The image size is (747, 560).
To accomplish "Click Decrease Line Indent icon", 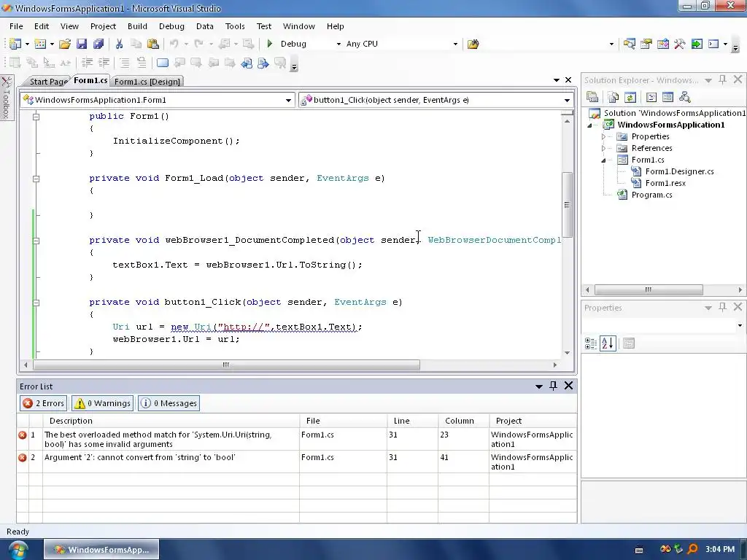I will point(87,63).
